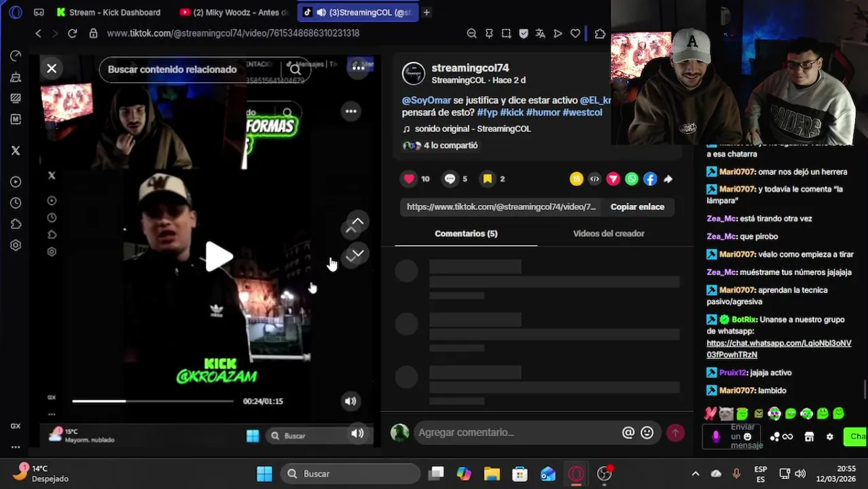The width and height of the screenshot is (868, 489).
Task: Show hidden system tray icons chevron
Action: [x=695, y=474]
